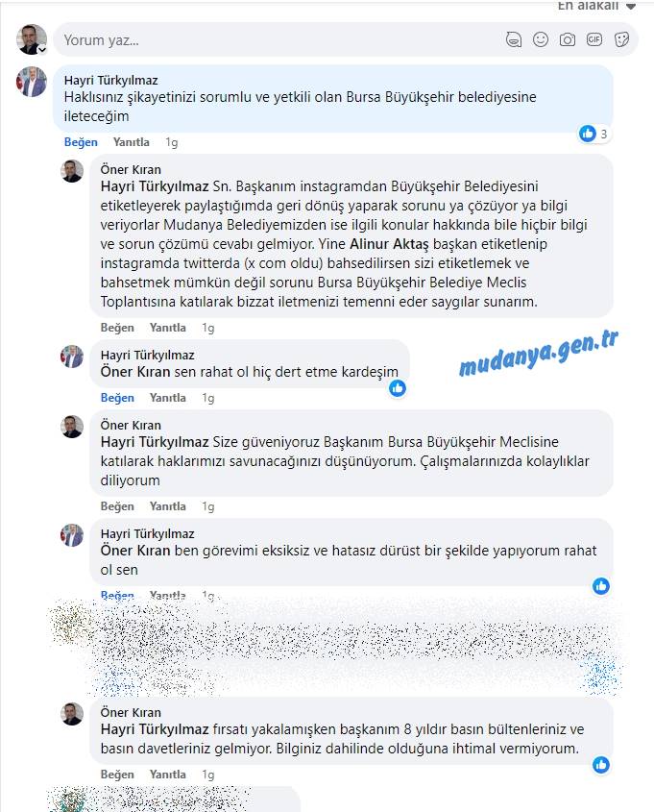Open Hayri Türkyılmaz name on top comment
Image resolution: width=654 pixels, height=812 pixels.
[110, 81]
